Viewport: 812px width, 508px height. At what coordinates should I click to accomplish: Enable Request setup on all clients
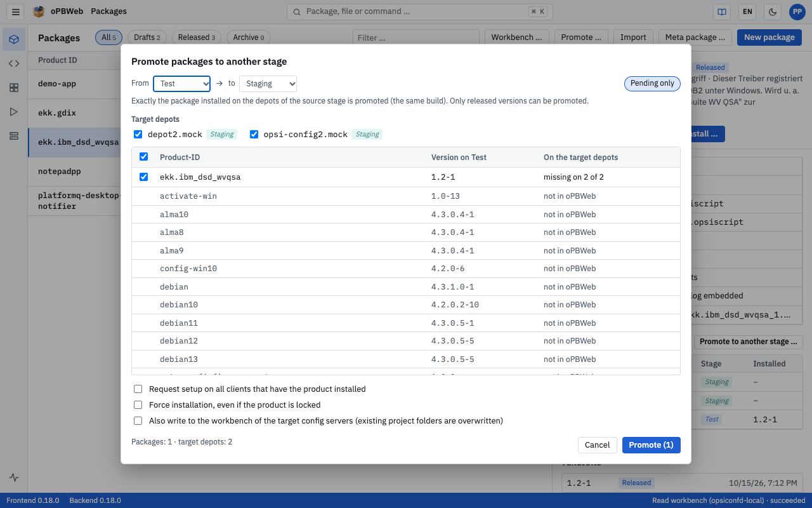(138, 389)
